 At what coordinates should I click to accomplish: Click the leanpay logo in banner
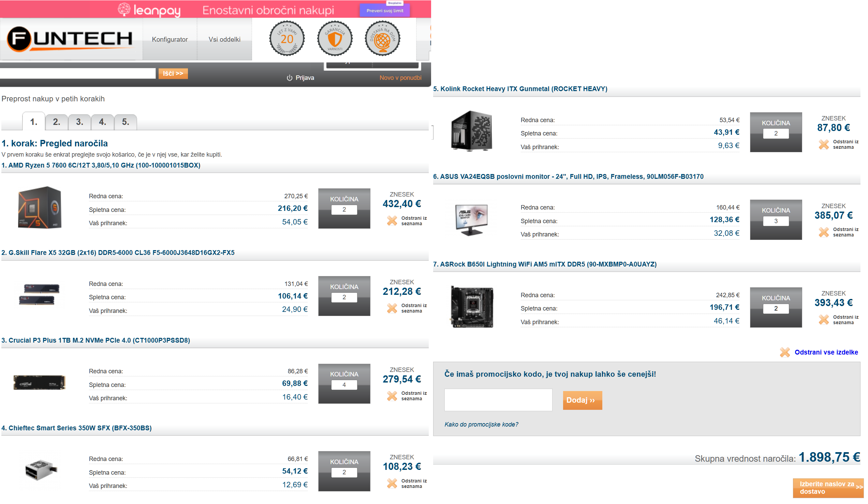click(149, 10)
